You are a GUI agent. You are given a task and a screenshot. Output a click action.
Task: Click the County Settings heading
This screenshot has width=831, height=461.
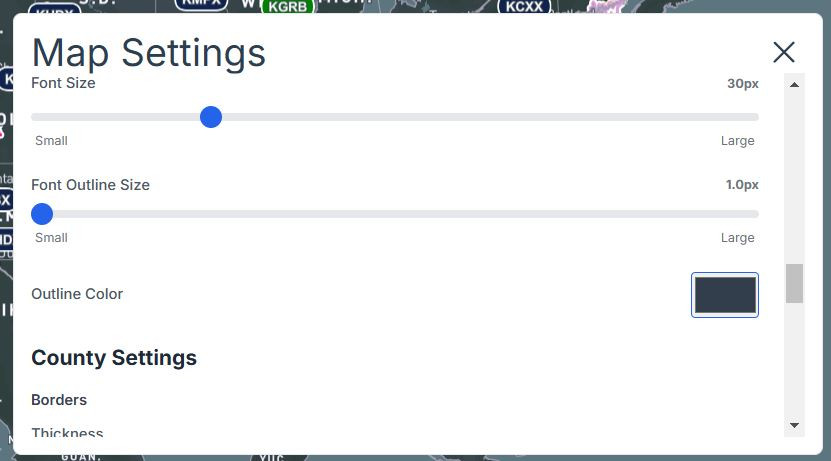pos(114,358)
